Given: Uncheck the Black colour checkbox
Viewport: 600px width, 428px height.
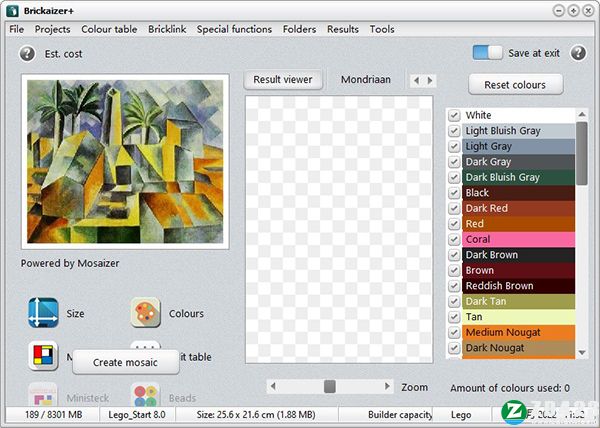Looking at the screenshot, I should (454, 193).
